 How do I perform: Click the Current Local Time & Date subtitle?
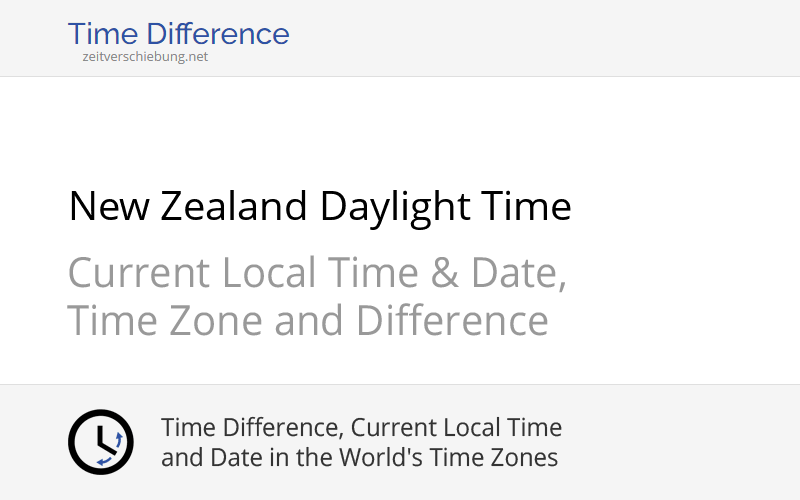click(x=317, y=273)
